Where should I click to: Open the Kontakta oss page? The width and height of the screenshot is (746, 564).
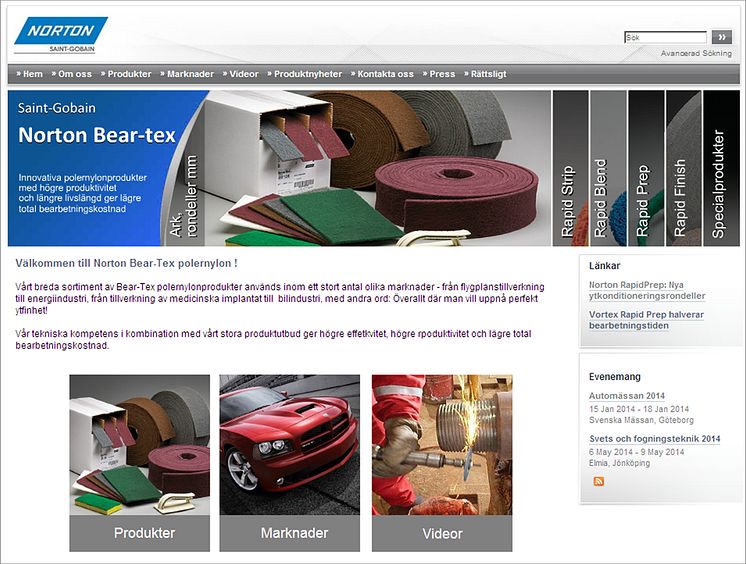point(382,74)
